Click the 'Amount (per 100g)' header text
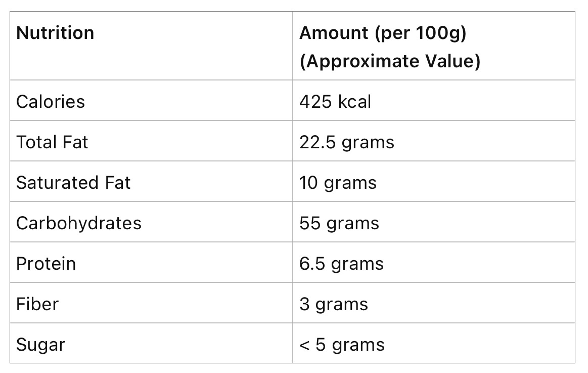Image resolution: width=588 pixels, height=373 pixels. [383, 33]
